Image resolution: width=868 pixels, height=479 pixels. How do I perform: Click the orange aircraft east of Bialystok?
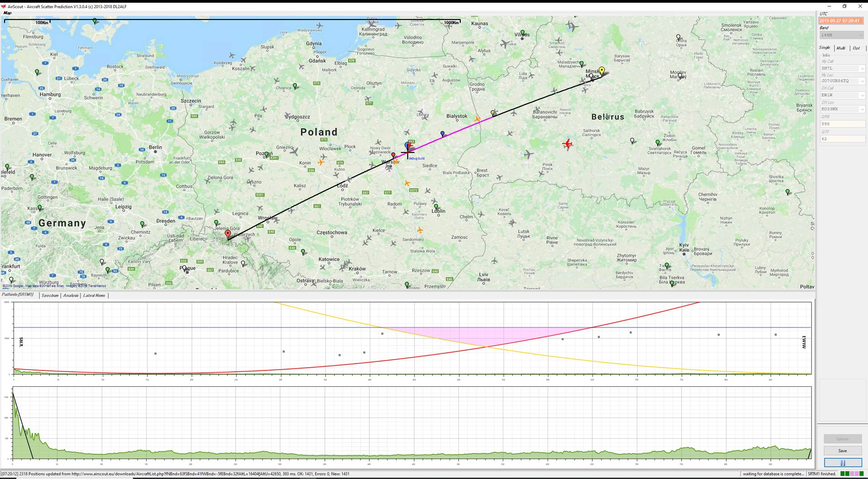pyautogui.click(x=477, y=119)
